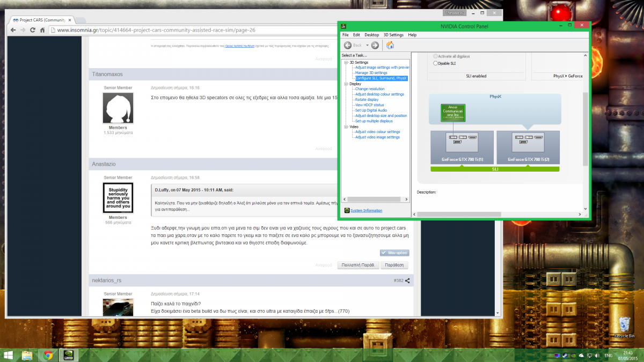Open the 3D Settings menu
The height and width of the screenshot is (362, 644).
tap(393, 35)
